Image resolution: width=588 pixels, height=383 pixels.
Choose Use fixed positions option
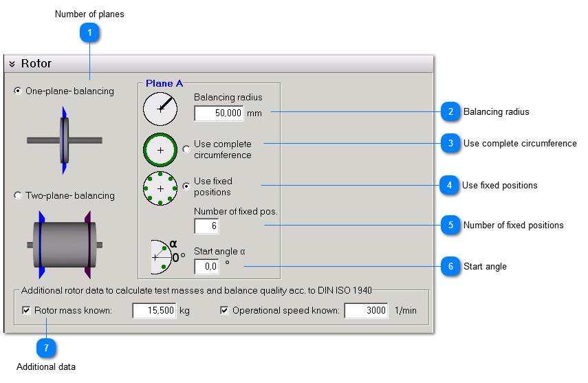(x=186, y=186)
